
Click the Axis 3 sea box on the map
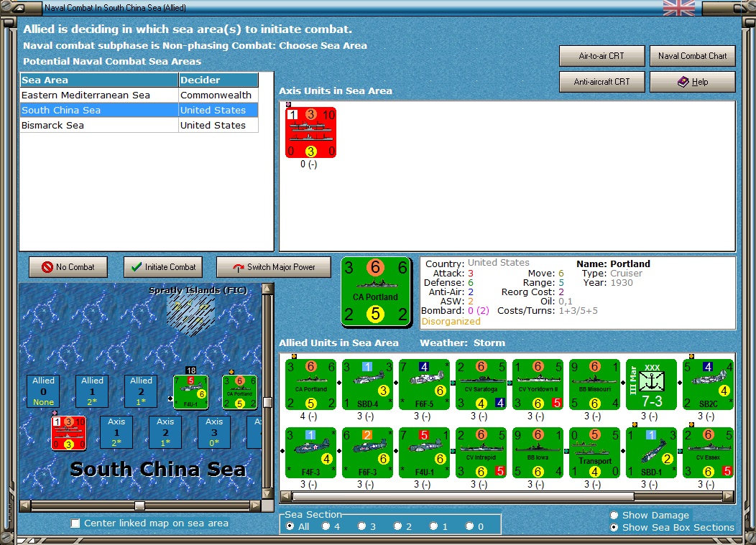pyautogui.click(x=214, y=432)
